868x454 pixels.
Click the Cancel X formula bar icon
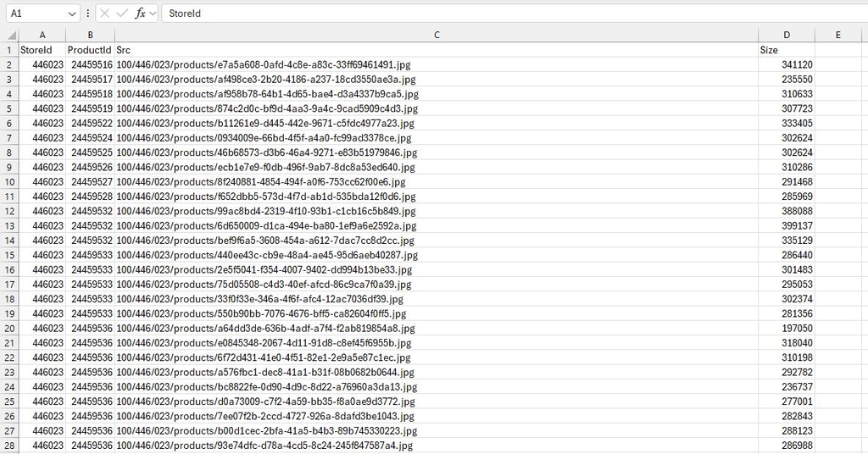[104, 14]
